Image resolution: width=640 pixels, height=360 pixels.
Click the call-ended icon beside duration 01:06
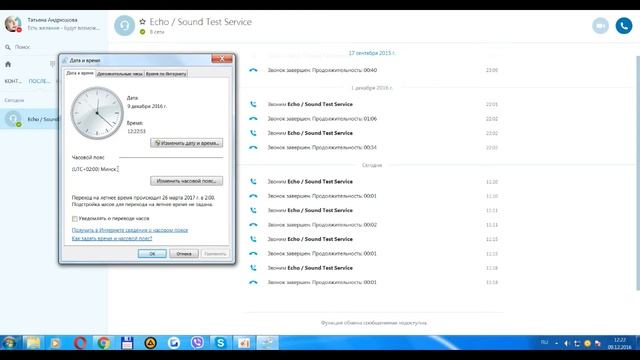click(x=253, y=119)
